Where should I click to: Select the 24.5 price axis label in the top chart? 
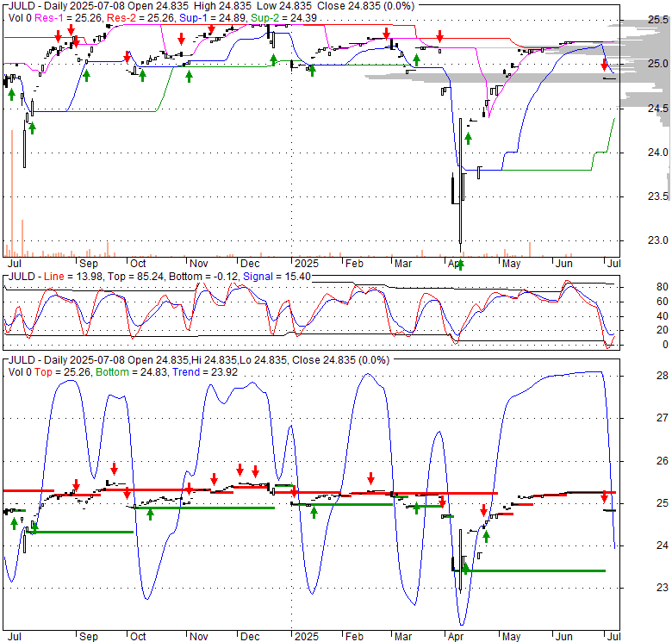[658, 109]
